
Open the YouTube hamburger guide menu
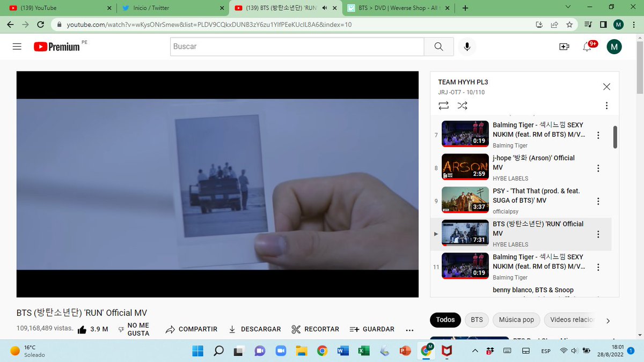tap(17, 47)
